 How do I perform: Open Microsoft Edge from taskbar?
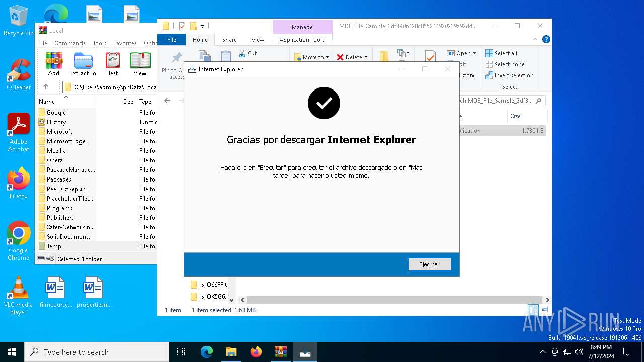(x=207, y=352)
